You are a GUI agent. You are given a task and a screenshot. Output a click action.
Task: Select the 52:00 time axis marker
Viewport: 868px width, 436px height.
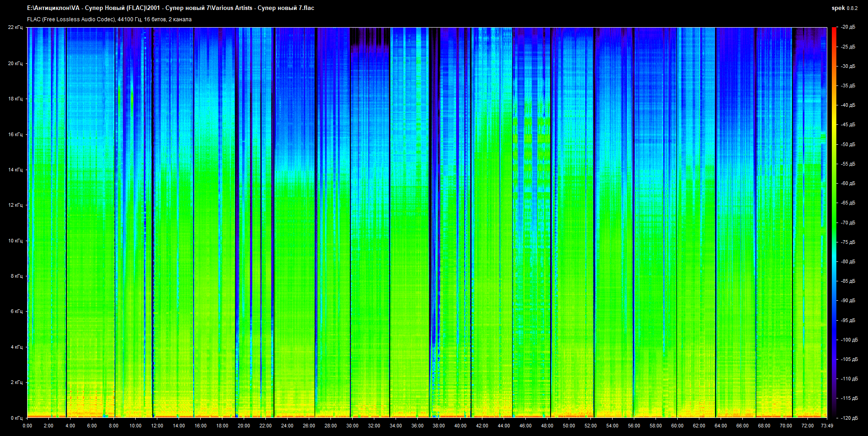590,426
